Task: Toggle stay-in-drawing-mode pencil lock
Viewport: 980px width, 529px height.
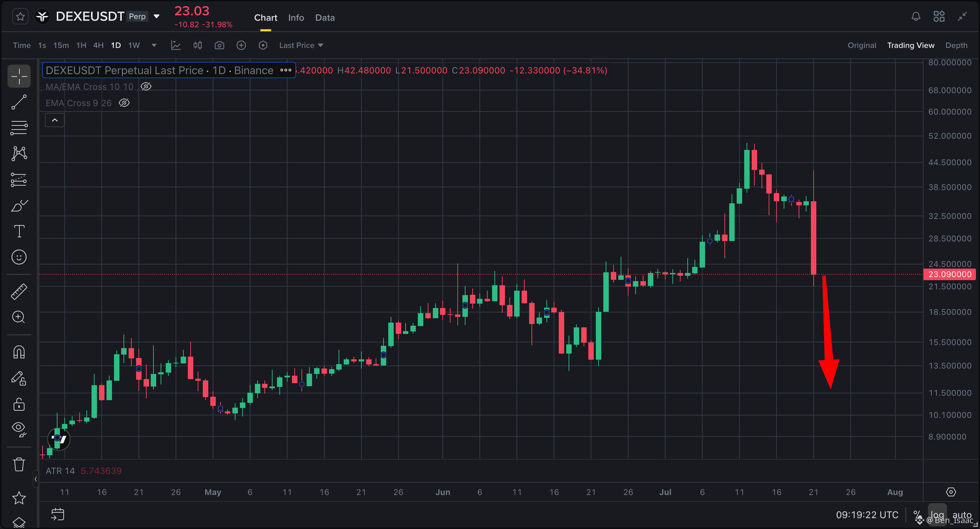Action: point(19,378)
